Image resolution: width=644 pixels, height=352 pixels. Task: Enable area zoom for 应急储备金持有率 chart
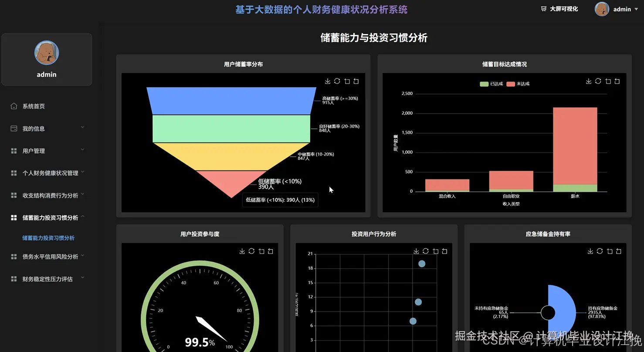[x=610, y=251]
